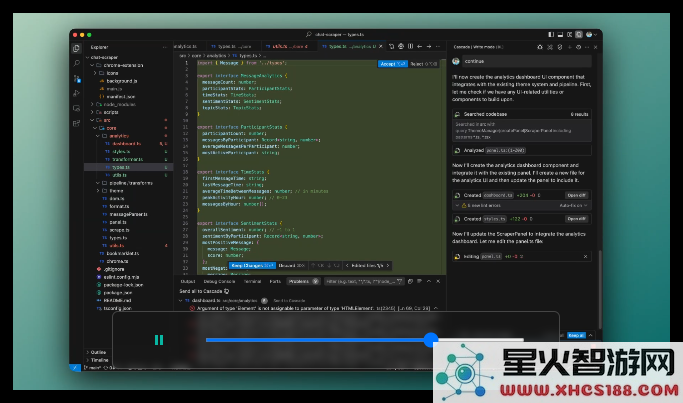This screenshot has width=683, height=403.
Task: Expand the Timeline section
Action: tap(98, 360)
